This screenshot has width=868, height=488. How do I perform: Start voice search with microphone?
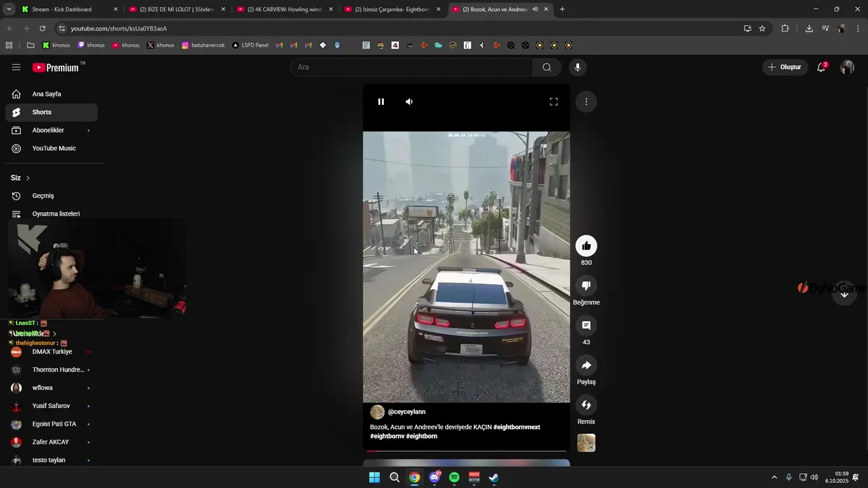click(577, 67)
